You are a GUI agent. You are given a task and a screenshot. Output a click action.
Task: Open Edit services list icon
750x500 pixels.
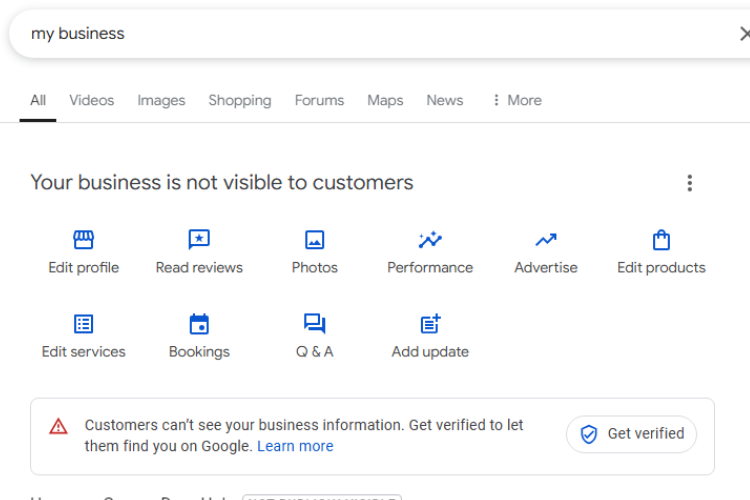[x=84, y=324]
